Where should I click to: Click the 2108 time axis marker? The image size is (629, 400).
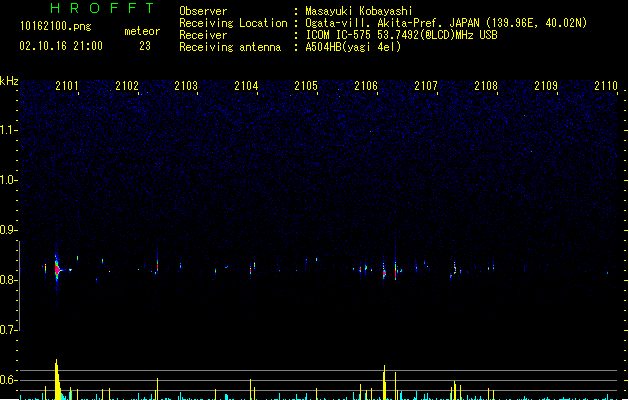(486, 86)
